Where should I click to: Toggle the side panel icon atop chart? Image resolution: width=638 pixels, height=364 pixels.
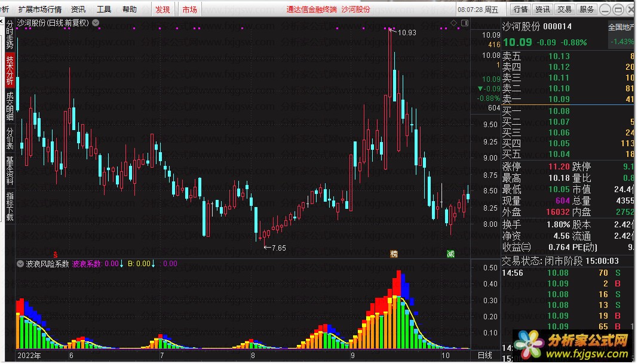coord(464,23)
